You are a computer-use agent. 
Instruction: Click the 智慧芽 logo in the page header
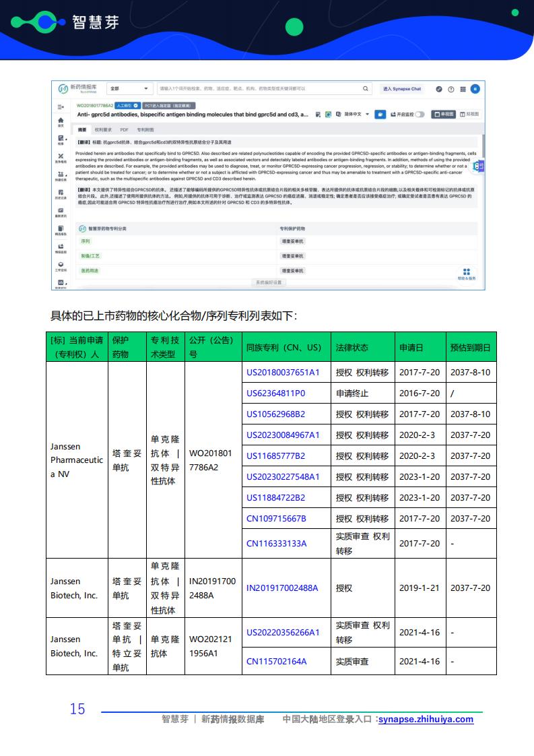(x=65, y=22)
